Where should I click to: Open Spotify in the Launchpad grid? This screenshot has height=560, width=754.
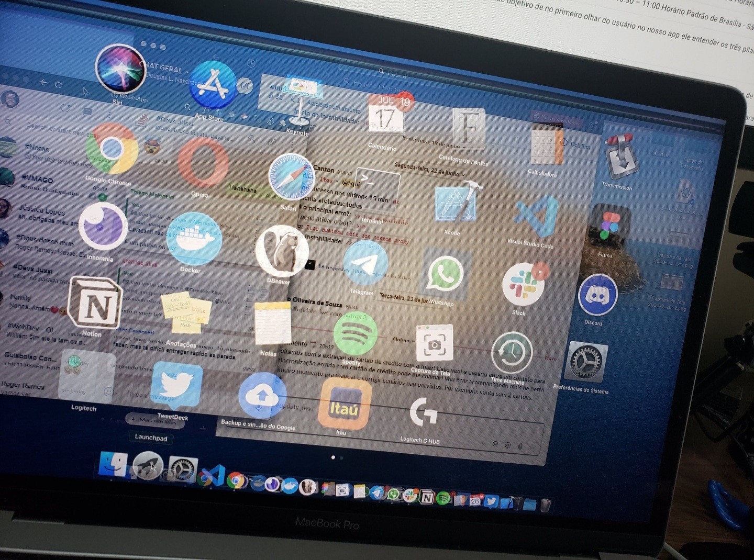pos(355,334)
